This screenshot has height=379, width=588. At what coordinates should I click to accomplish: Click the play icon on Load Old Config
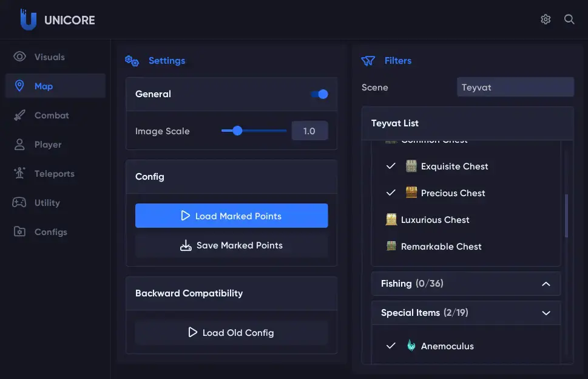192,332
